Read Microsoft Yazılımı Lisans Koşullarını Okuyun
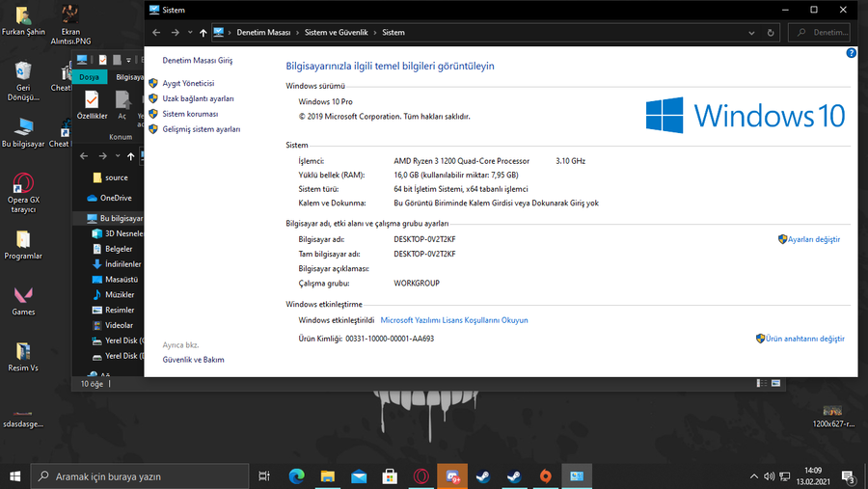 (x=454, y=320)
